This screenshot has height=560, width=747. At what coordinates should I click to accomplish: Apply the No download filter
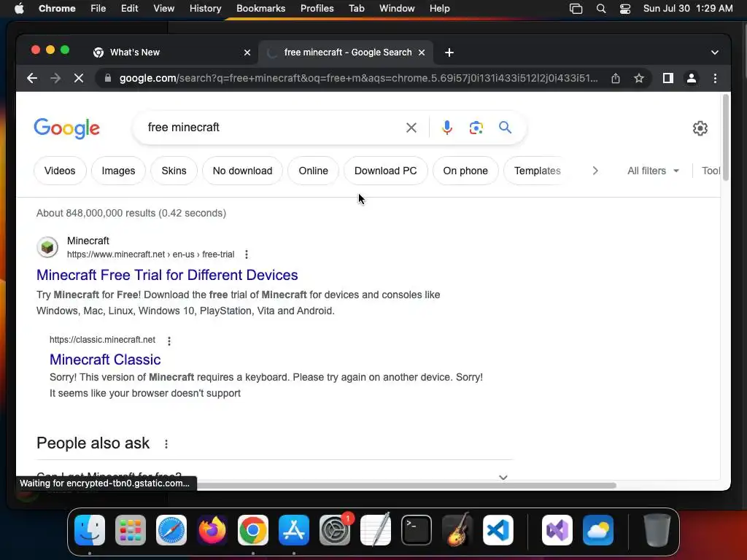(242, 171)
